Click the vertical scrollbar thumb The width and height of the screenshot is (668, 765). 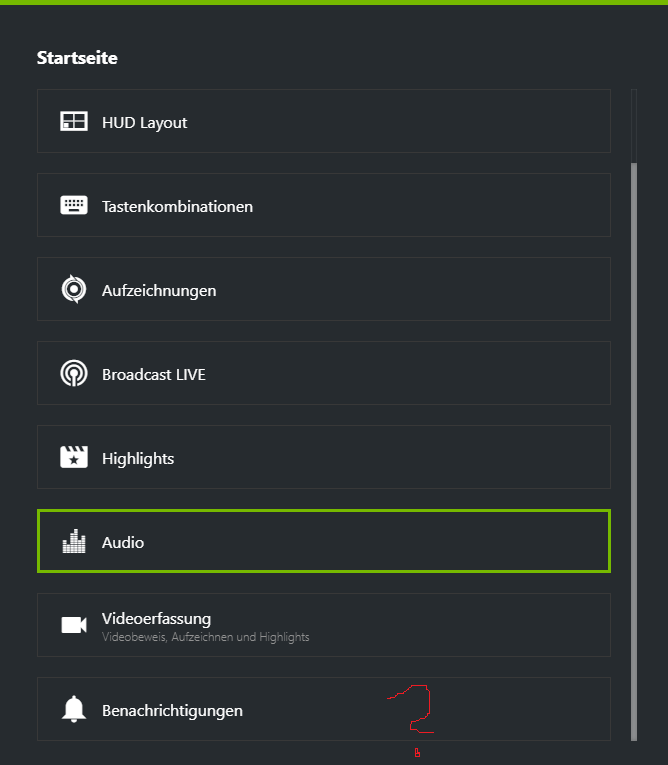tap(634, 452)
